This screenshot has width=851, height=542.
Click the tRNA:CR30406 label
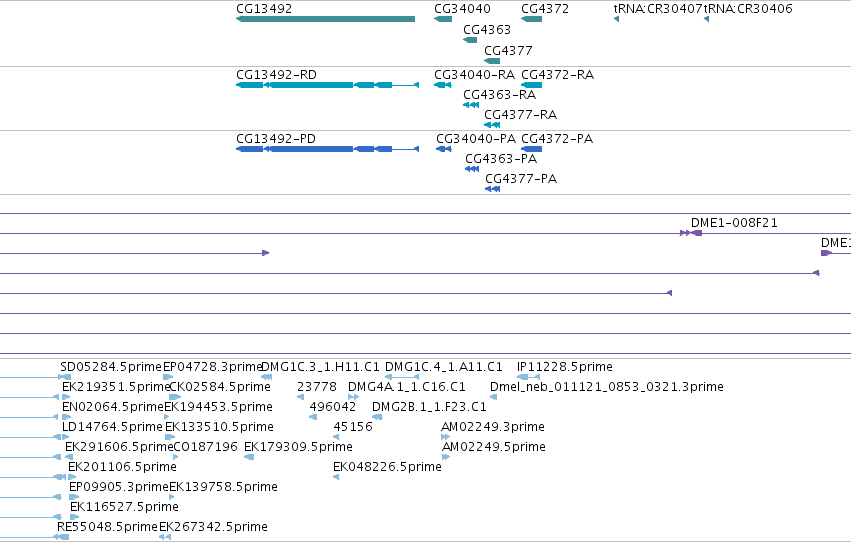(748, 9)
